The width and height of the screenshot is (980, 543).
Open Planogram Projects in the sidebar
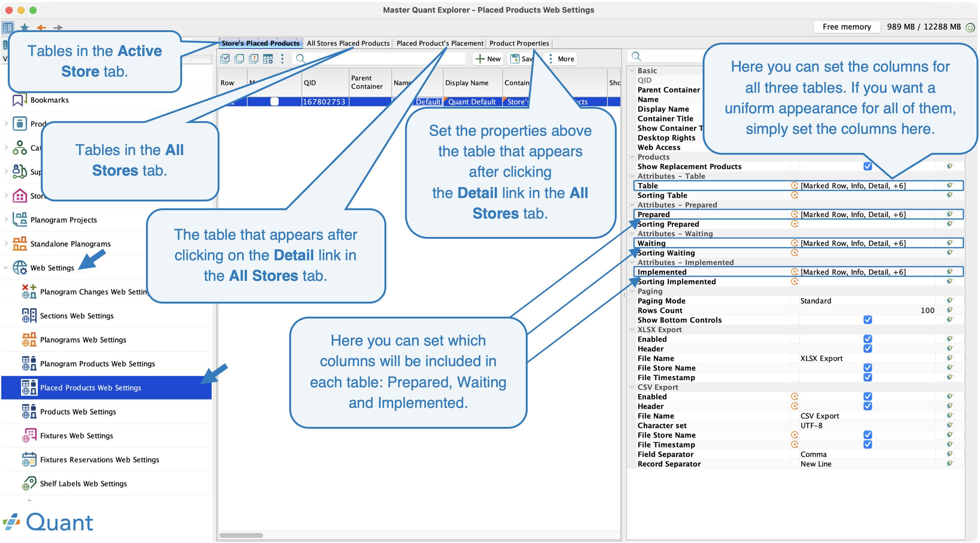click(64, 220)
